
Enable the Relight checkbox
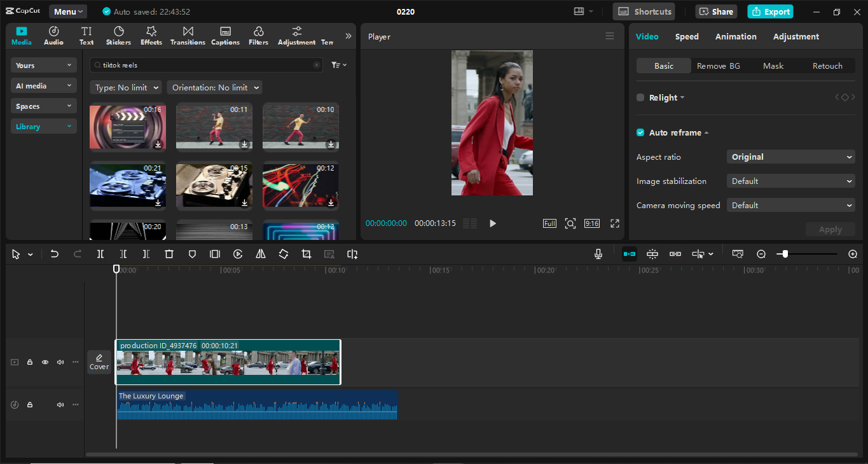(x=640, y=97)
